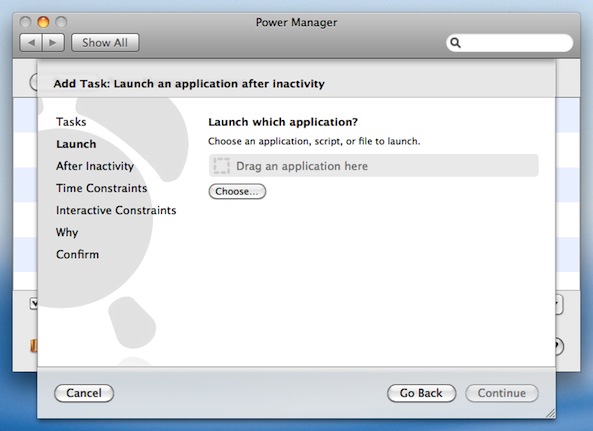Click the back navigation arrow in toolbar
593x431 pixels.
click(x=31, y=43)
